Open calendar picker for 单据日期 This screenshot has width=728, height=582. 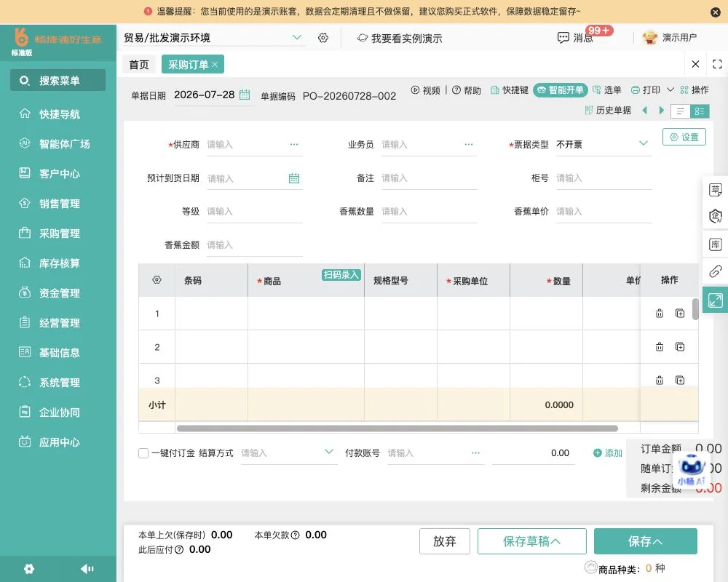point(245,95)
